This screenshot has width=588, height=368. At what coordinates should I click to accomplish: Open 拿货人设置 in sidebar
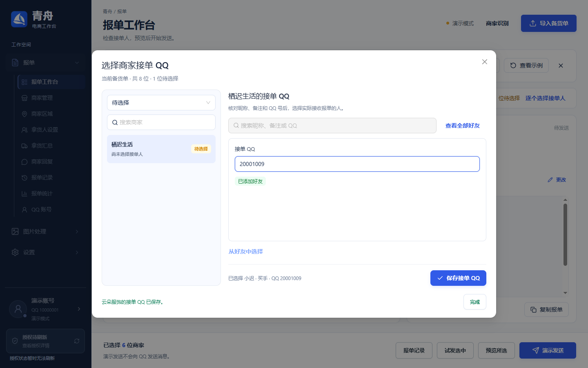pyautogui.click(x=51, y=130)
